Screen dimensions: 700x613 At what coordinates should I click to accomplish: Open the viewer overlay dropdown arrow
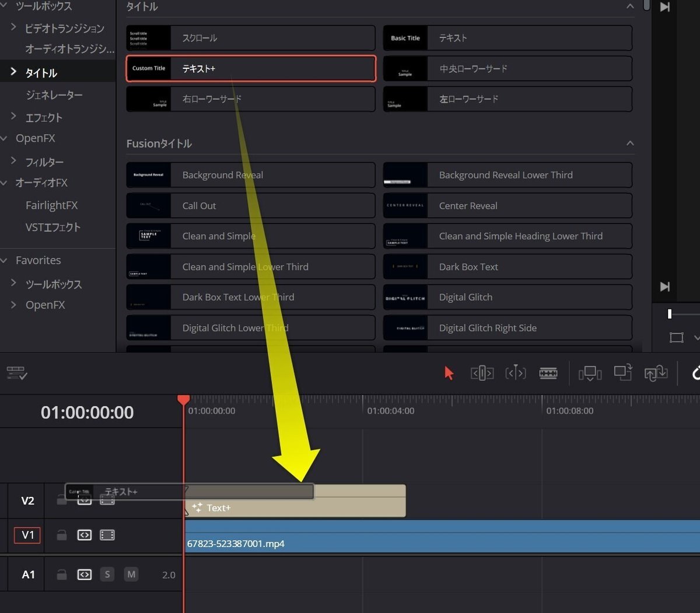696,338
